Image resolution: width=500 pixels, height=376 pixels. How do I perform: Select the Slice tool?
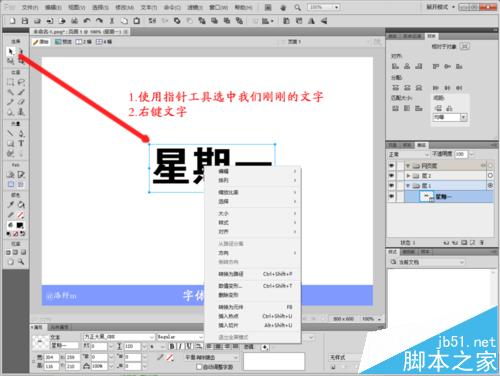21,174
